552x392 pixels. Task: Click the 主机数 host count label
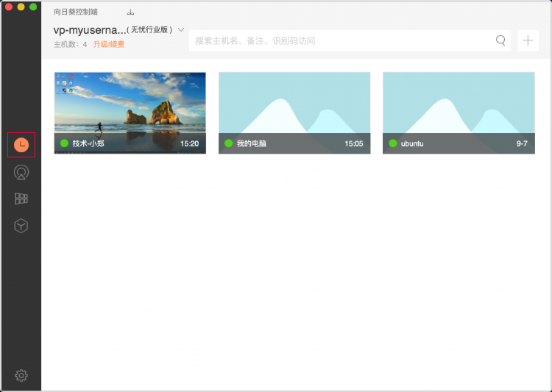(x=70, y=44)
